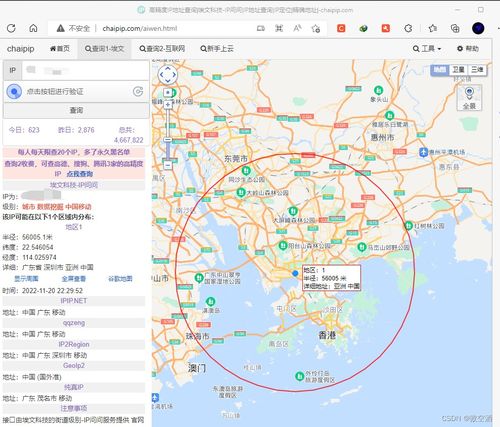500x427 pixels.
Task: Select the 半径: 56005.1米 radius text
Action: 28,237
